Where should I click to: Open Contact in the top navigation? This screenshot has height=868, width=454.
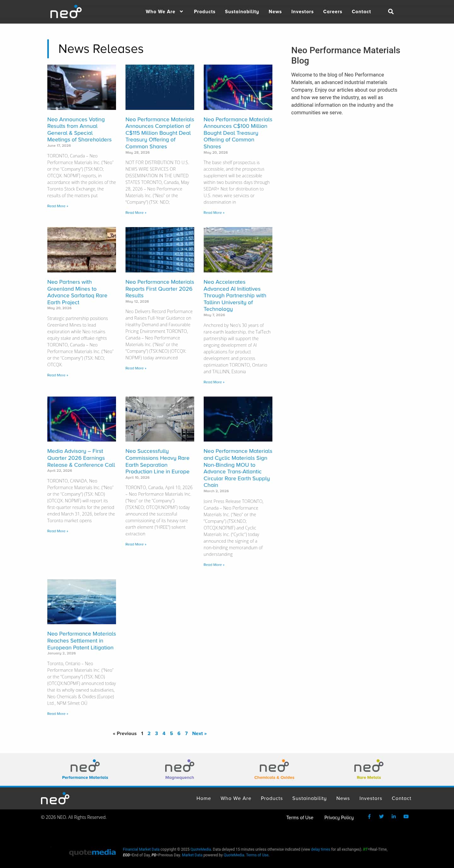pos(361,11)
